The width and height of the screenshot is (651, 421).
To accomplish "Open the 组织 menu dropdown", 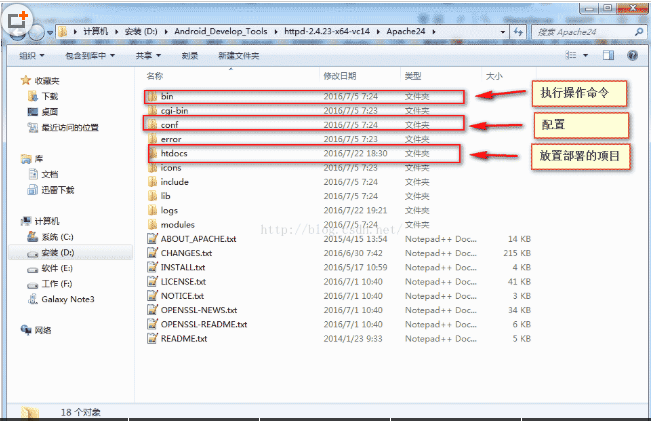I will click(32, 56).
